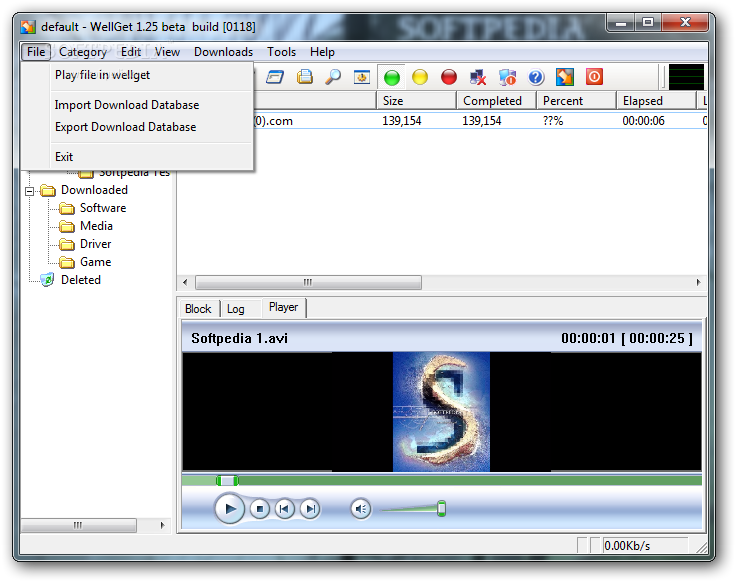736x582 pixels.
Task: Click the Media folder icon
Action: [67, 226]
